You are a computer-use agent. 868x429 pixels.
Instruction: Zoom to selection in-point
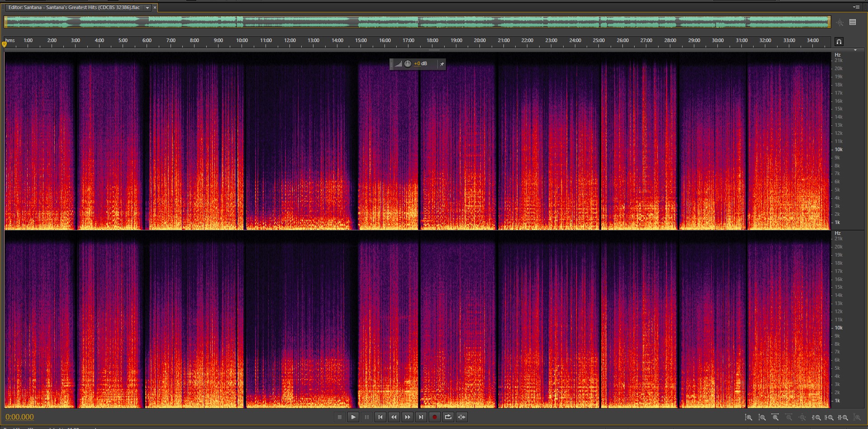tap(816, 418)
